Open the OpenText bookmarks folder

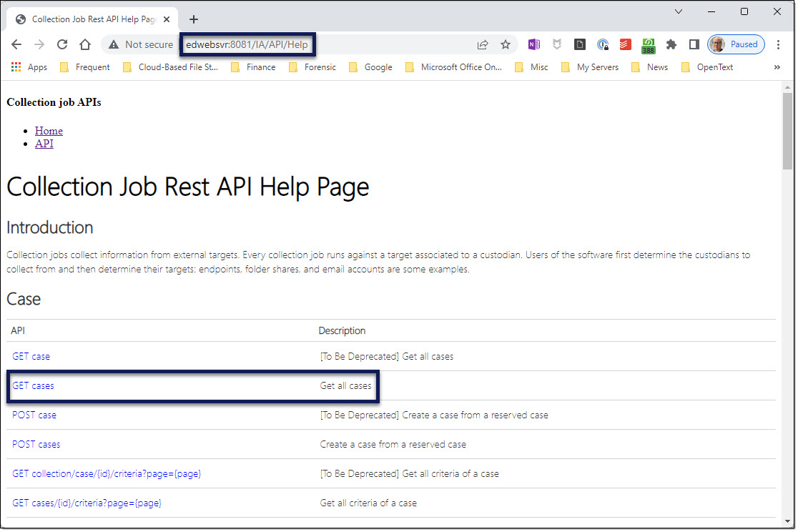[x=707, y=67]
